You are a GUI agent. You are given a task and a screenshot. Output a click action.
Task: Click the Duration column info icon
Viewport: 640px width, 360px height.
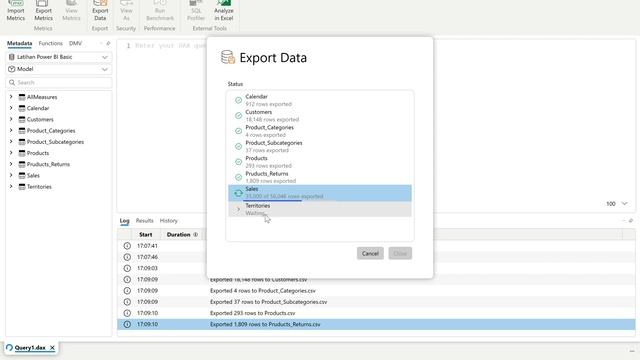pyautogui.click(x=196, y=235)
